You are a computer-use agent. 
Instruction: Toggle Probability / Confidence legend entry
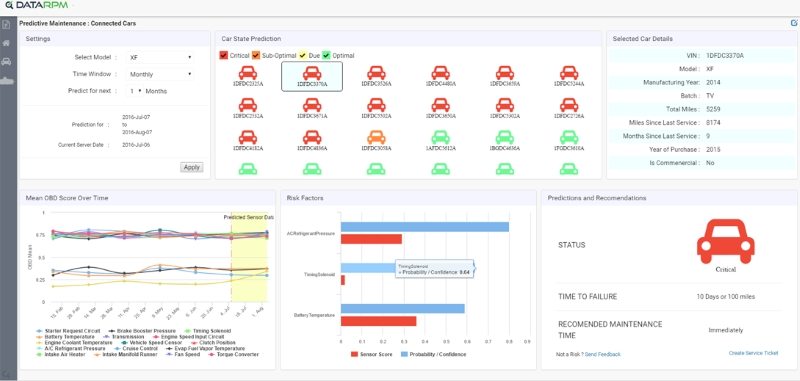434,354
